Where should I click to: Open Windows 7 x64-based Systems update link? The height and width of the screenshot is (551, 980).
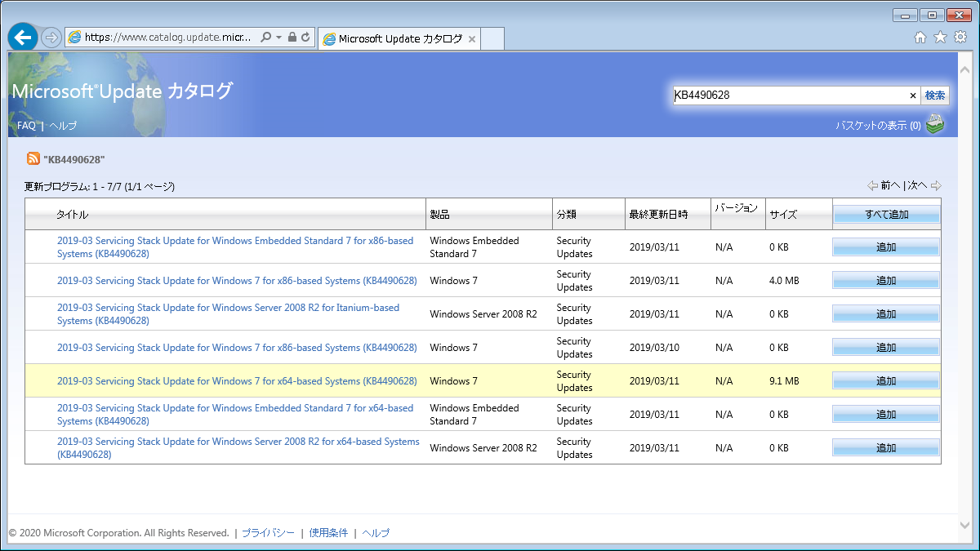coord(237,381)
